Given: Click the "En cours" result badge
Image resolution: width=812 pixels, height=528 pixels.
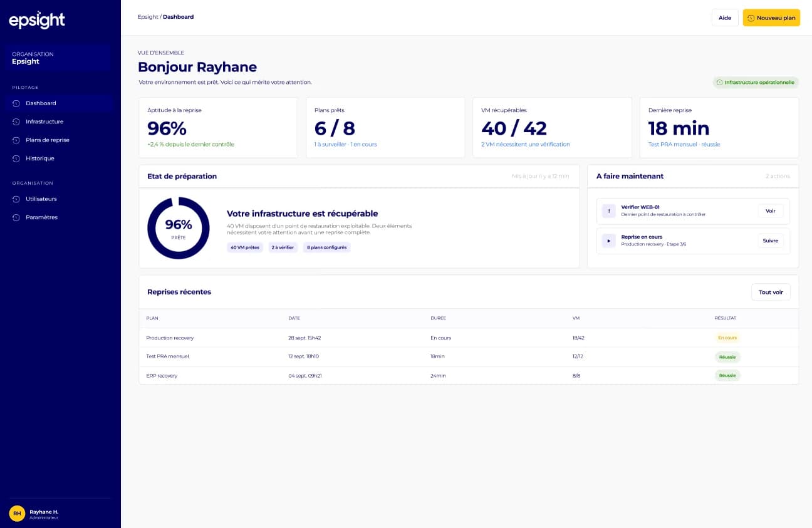Looking at the screenshot, I should click(727, 338).
